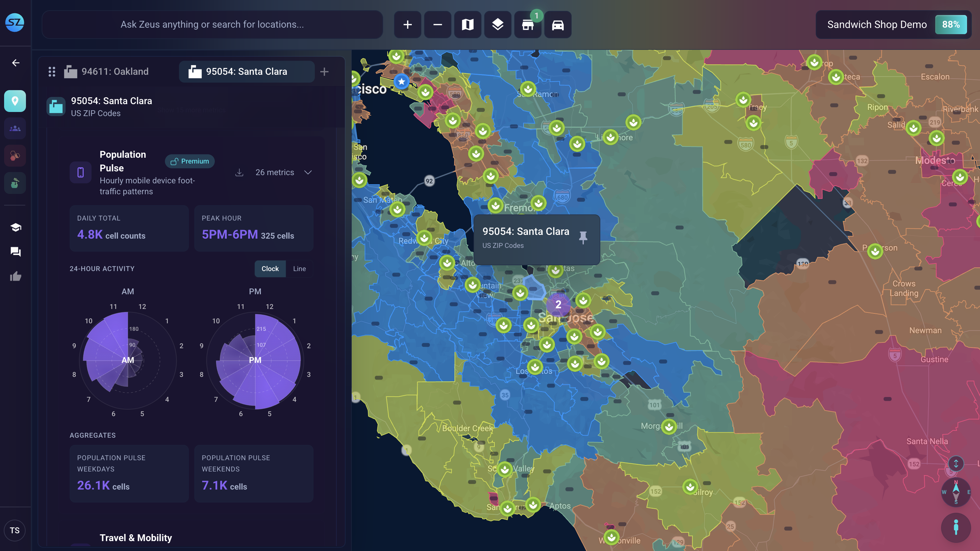Image resolution: width=980 pixels, height=551 pixels.
Task: Reset map with compass control
Action: [x=956, y=492]
